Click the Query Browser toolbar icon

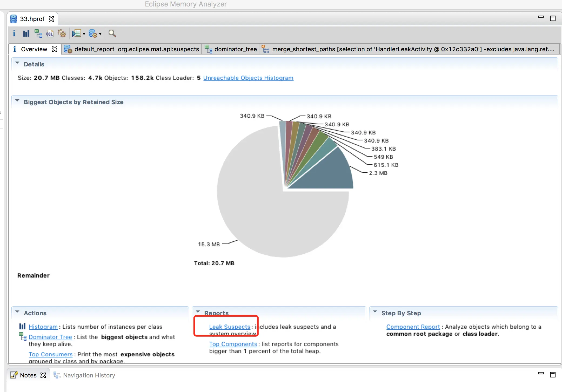[x=76, y=33]
